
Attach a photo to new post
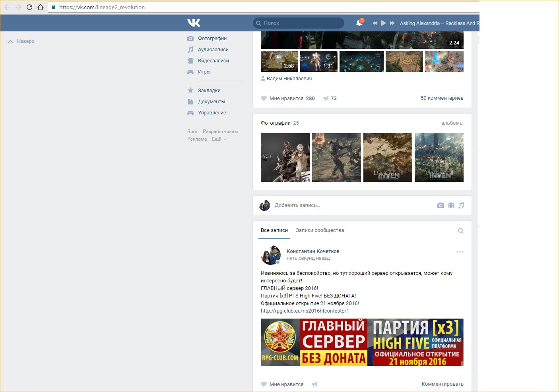pos(441,205)
